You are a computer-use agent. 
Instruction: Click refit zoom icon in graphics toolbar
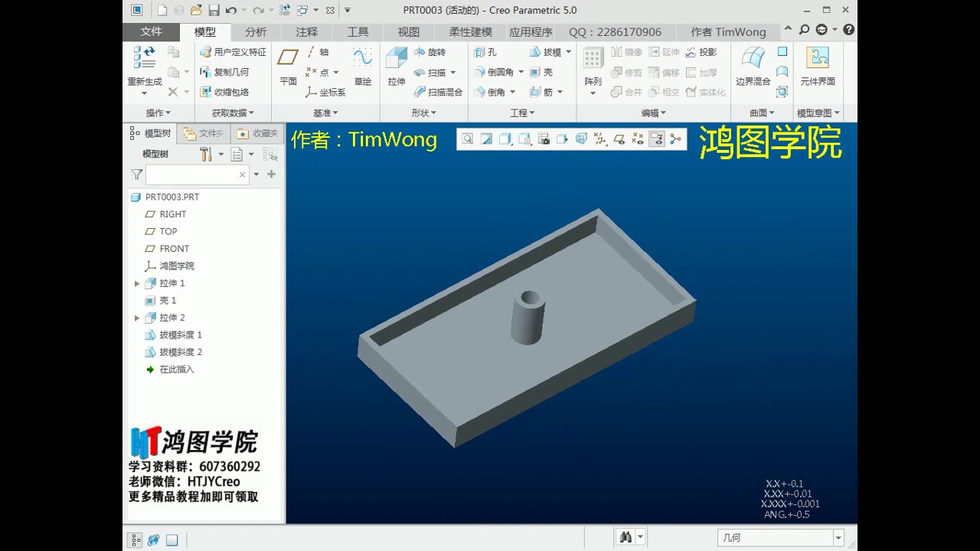467,139
